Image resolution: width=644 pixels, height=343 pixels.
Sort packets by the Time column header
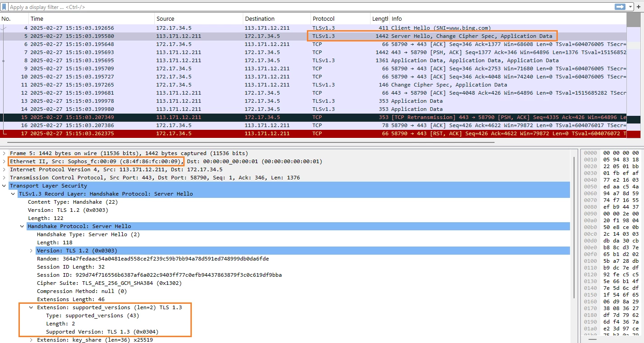(92, 19)
